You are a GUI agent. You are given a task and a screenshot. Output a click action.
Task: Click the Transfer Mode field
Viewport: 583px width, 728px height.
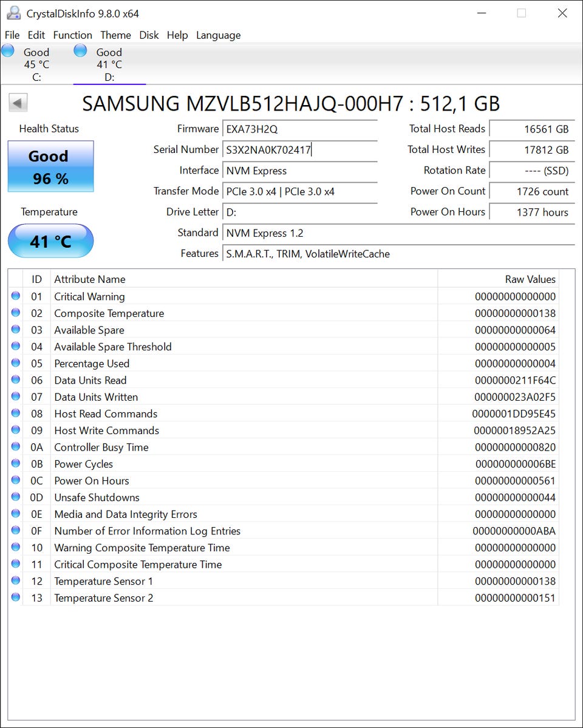299,191
